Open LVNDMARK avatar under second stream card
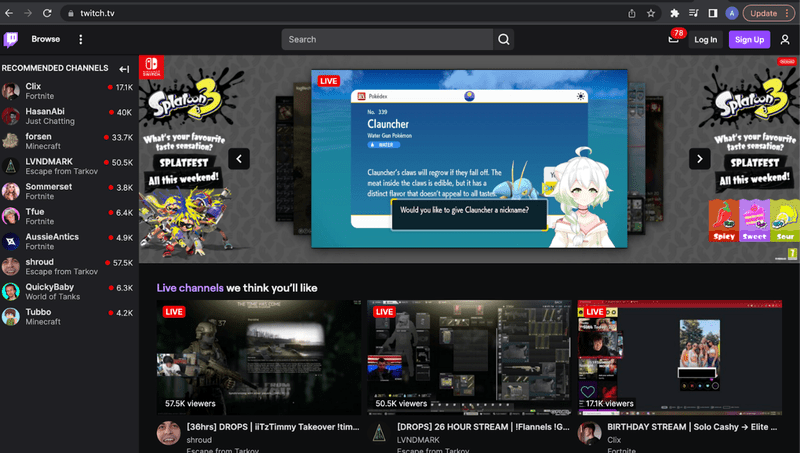Viewport: 800px width, 453px height. (x=379, y=433)
